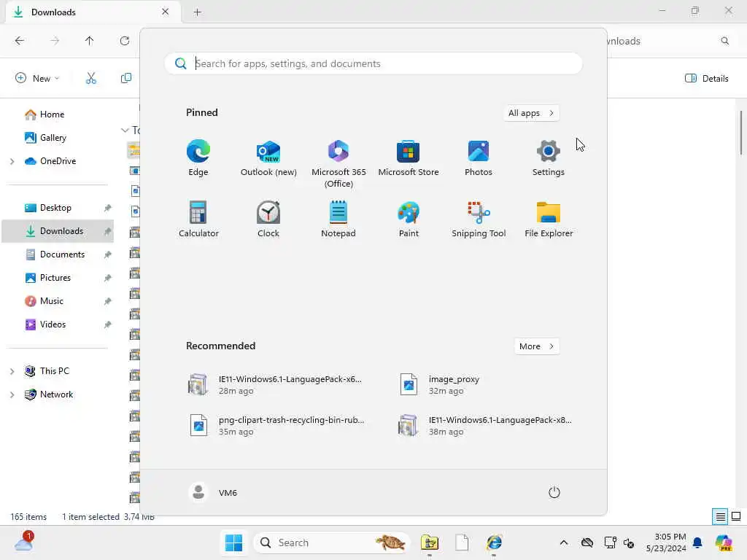Open the New item dropdown
This screenshot has width=747, height=560.
pyautogui.click(x=37, y=78)
